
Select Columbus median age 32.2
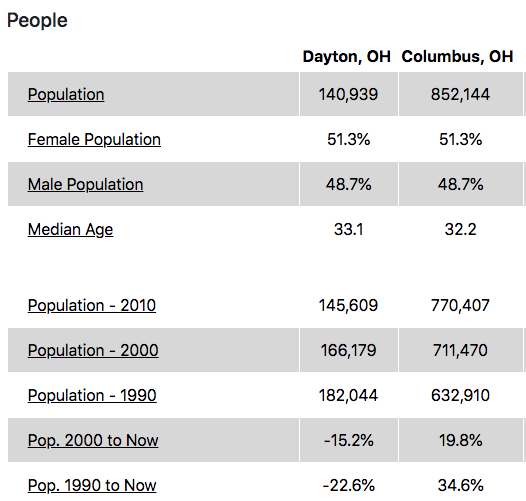(461, 230)
